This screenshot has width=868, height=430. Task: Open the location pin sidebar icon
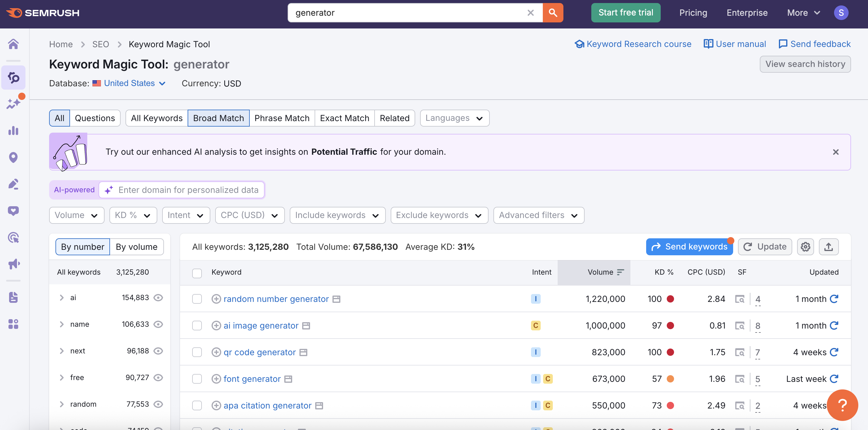[13, 157]
